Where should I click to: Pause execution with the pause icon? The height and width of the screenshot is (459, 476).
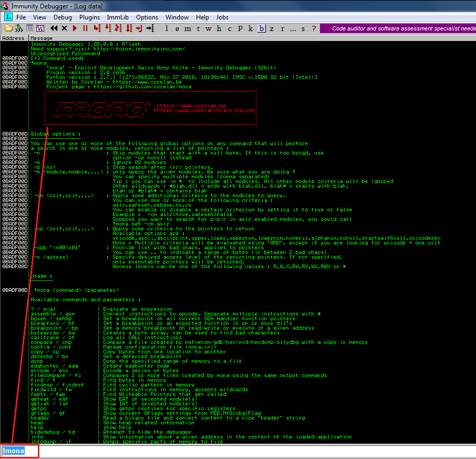point(85,28)
